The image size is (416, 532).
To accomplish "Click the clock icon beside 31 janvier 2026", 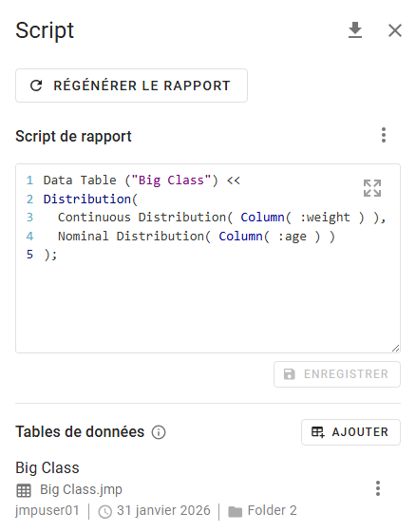I will click(105, 512).
